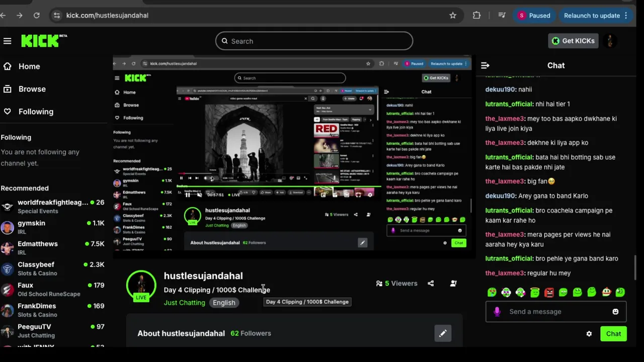The height and width of the screenshot is (362, 644).
Task: Click the heart-eyes emote
Action: [492, 292]
